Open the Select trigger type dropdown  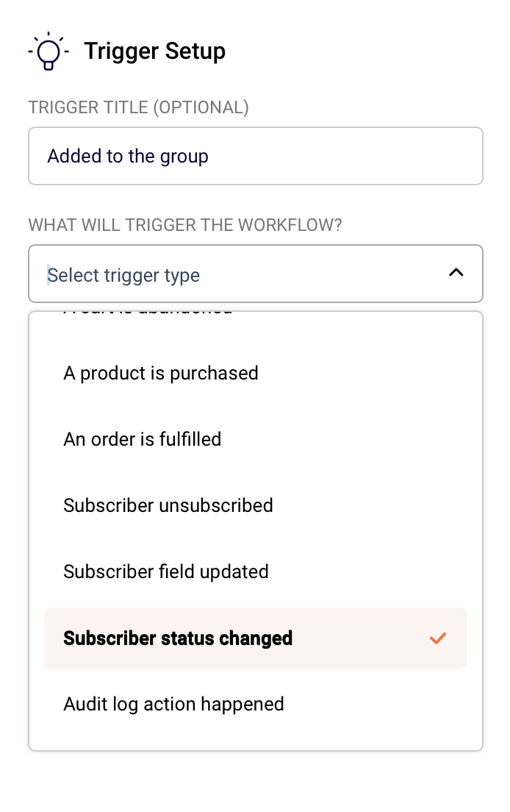click(256, 274)
